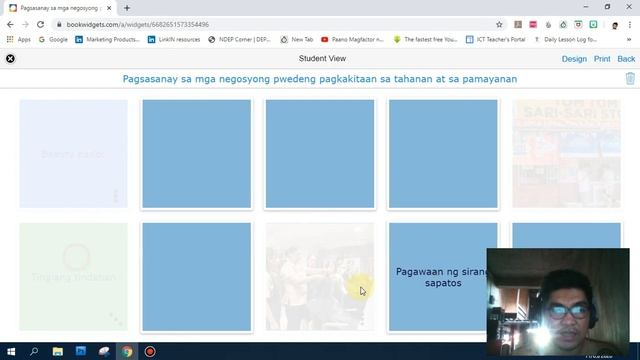Open File Explorer from the taskbar
The height and width of the screenshot is (360, 640).
[58, 351]
